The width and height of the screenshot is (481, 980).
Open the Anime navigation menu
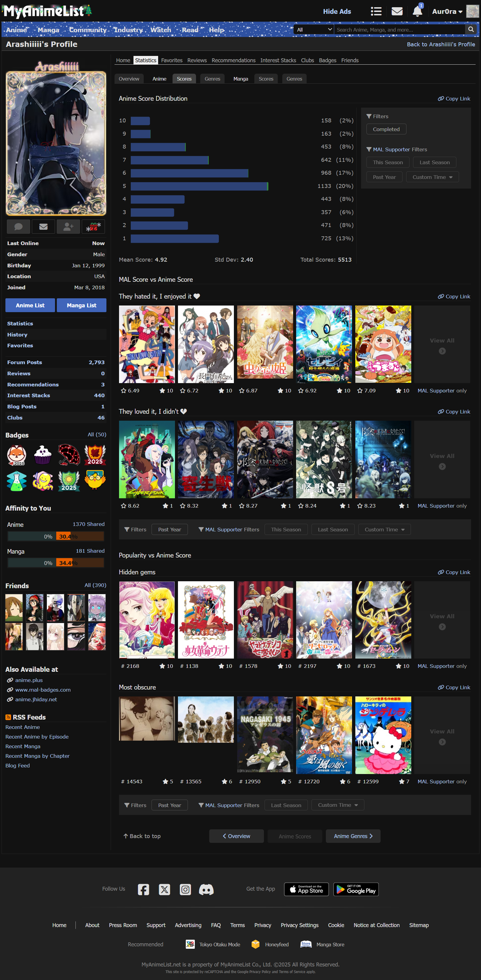point(17,30)
